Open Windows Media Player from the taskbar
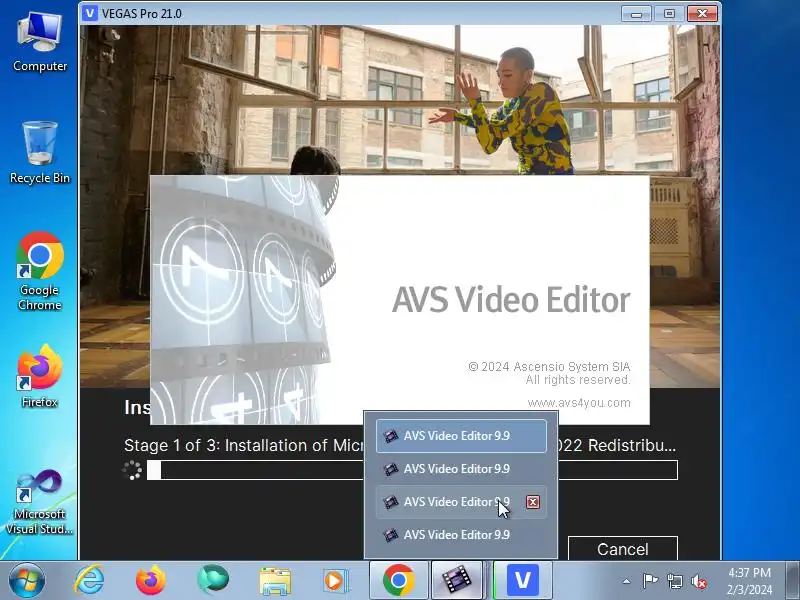Image resolution: width=800 pixels, height=600 pixels. (335, 581)
